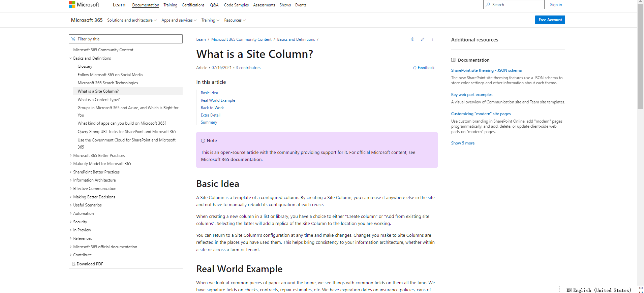Screen dimensions: 644x293
Task: Expand the Contribute node
Action: coord(70,255)
